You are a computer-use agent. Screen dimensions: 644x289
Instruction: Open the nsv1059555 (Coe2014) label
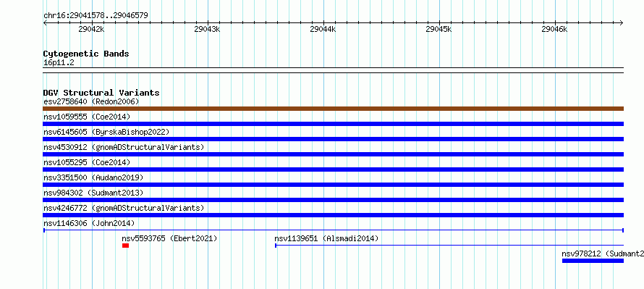pos(87,117)
